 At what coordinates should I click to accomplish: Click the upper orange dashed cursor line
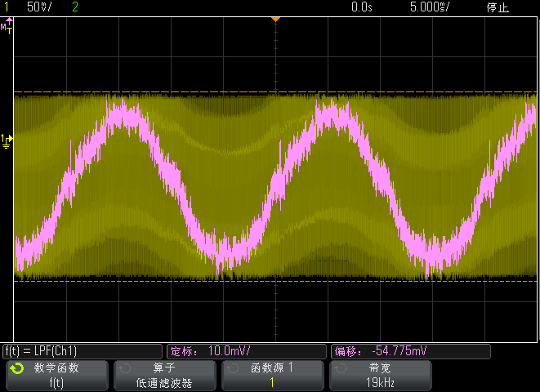coord(275,92)
